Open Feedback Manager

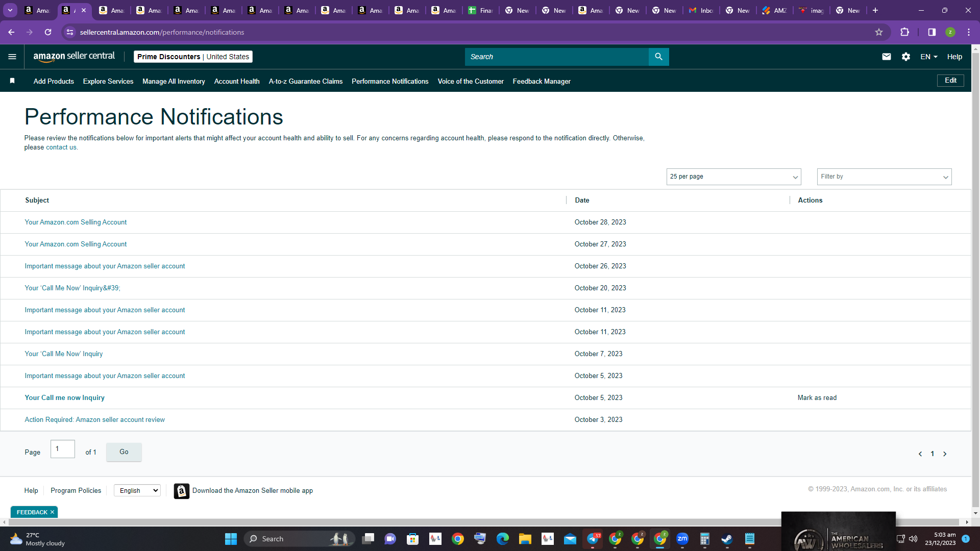(x=542, y=81)
